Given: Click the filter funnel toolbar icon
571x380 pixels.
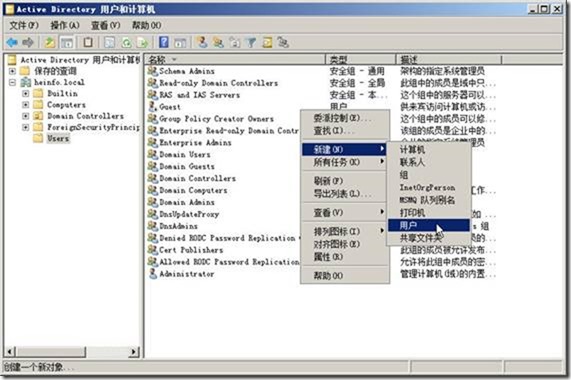Looking at the screenshot, I should click(251, 42).
